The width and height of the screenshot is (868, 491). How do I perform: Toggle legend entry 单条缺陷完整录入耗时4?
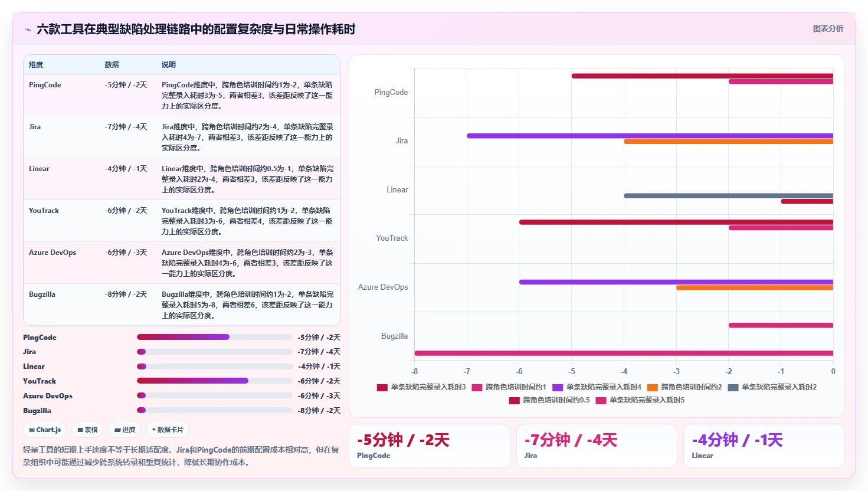point(597,387)
